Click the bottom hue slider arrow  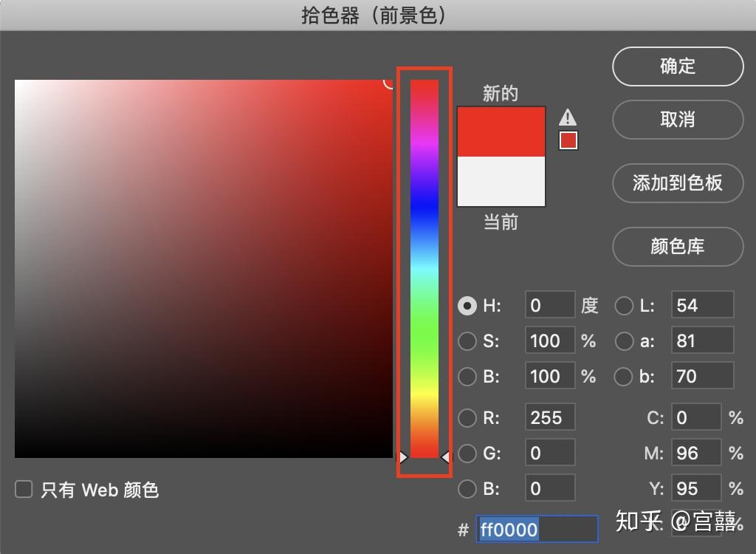pos(447,458)
